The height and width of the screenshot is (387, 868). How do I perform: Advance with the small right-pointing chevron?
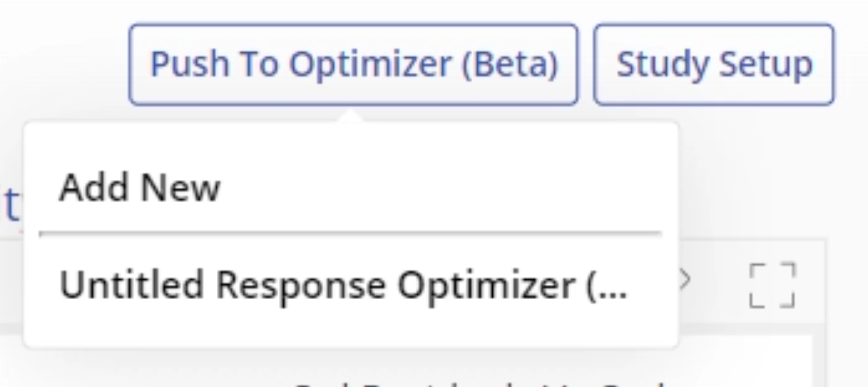coord(685,279)
